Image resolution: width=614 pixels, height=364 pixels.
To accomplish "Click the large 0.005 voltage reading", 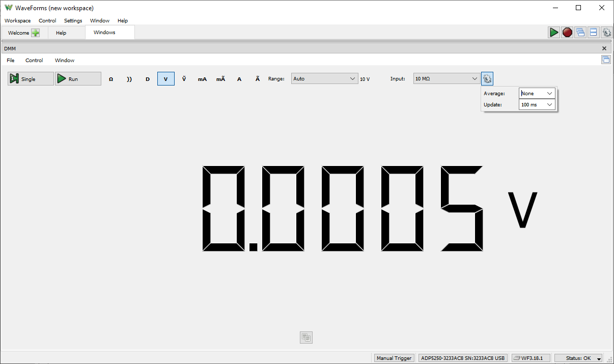I will coord(343,208).
